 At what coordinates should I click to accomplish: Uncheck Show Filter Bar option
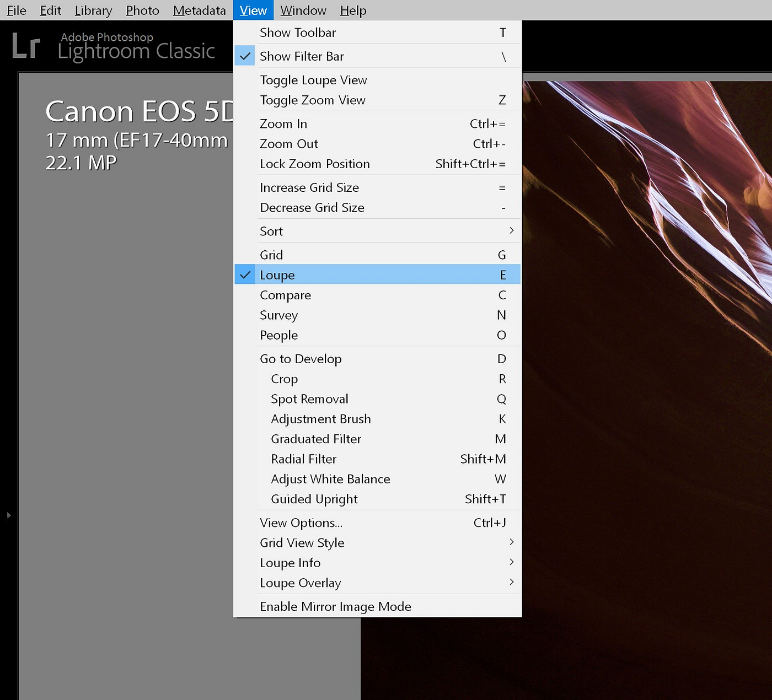click(378, 56)
